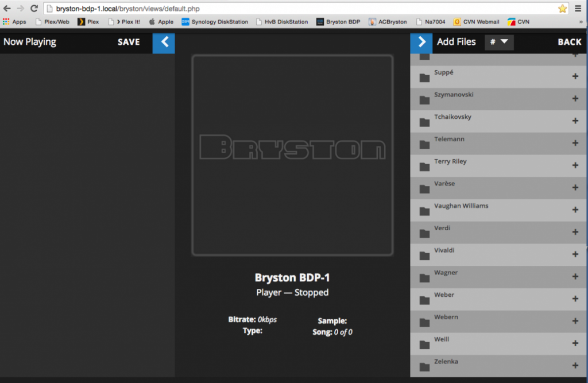Add the Vivaldi folder with its plus
This screenshot has width=588, height=383.
coord(575,254)
